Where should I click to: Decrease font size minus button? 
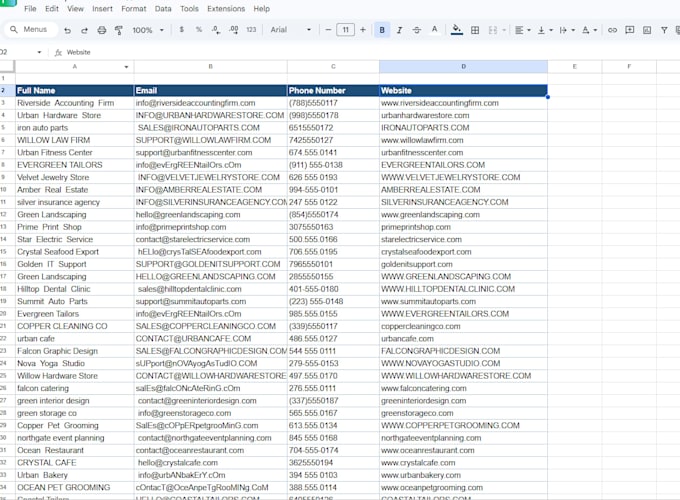(328, 29)
